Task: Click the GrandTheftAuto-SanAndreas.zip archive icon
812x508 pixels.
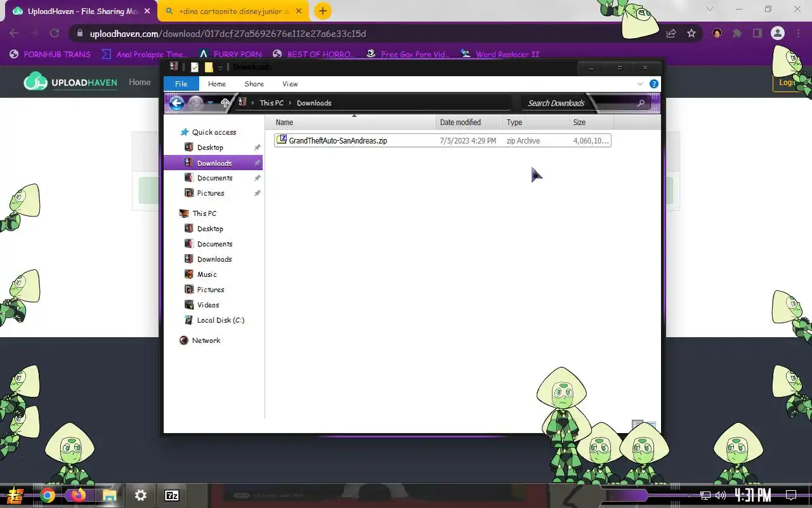Action: point(282,140)
